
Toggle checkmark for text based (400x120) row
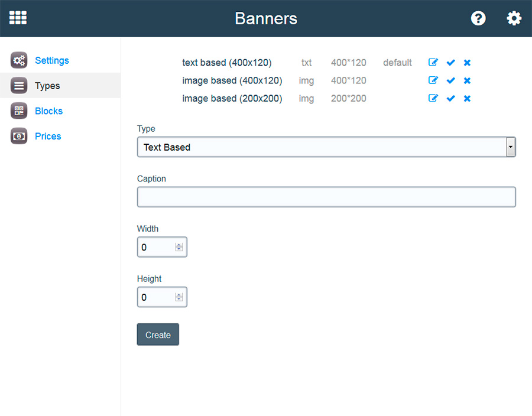450,63
